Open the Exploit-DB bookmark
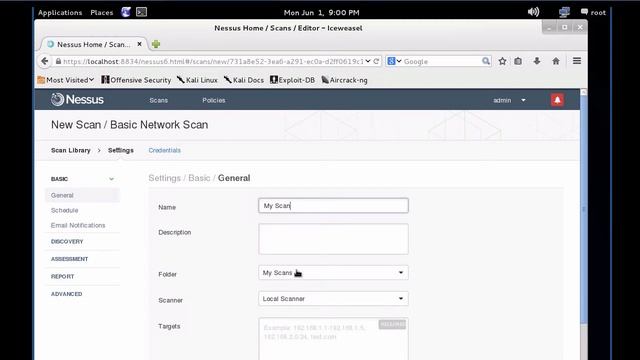The image size is (640, 360). click(292, 80)
